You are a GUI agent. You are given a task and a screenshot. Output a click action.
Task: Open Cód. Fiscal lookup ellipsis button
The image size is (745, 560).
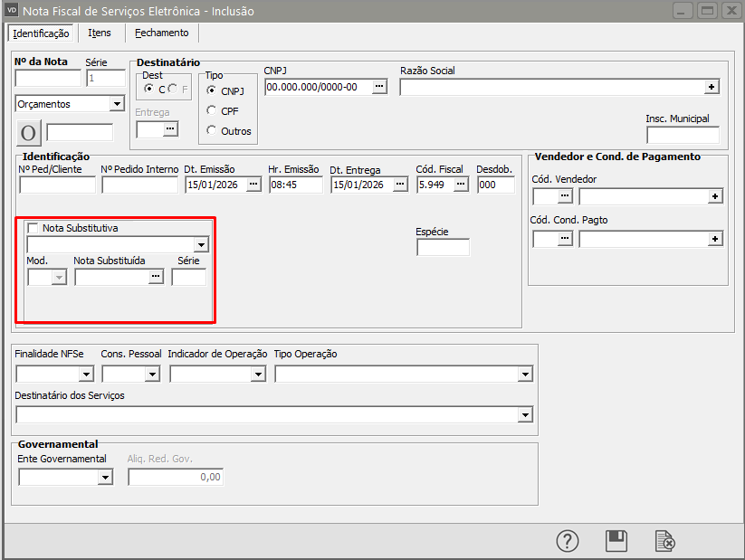click(x=461, y=185)
